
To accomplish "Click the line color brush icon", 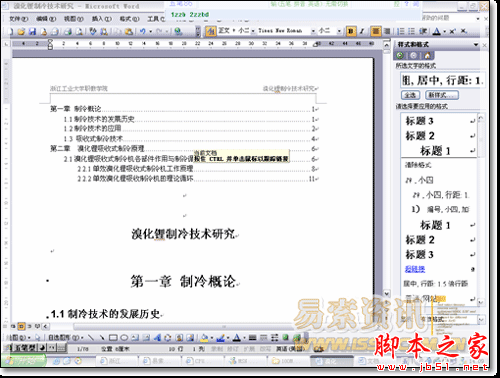I will (x=220, y=338).
